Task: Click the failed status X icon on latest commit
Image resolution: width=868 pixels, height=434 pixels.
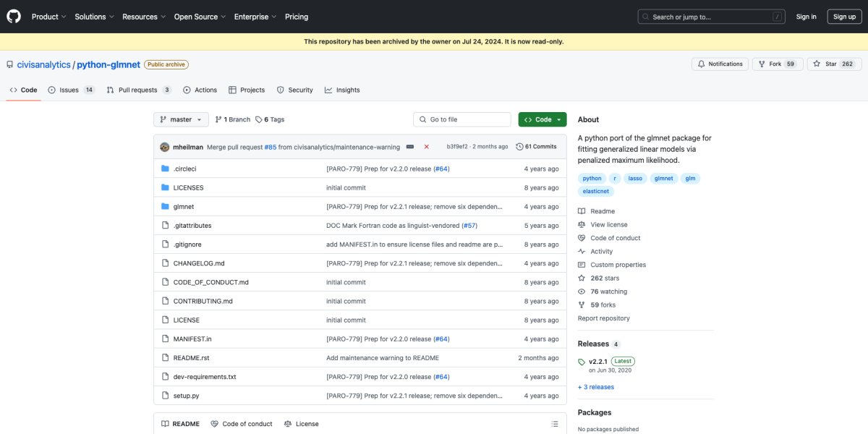Action: 426,147
